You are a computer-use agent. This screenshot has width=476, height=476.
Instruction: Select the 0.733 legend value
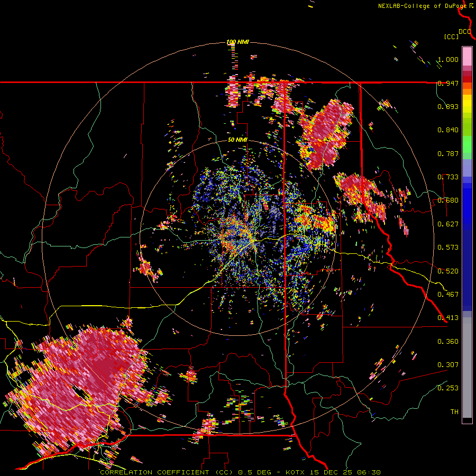pos(448,177)
